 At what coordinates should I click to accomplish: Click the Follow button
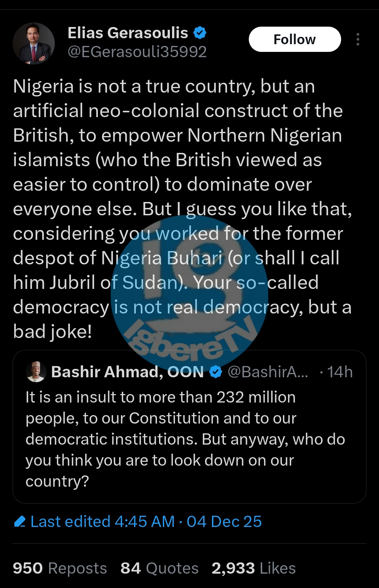click(x=294, y=39)
